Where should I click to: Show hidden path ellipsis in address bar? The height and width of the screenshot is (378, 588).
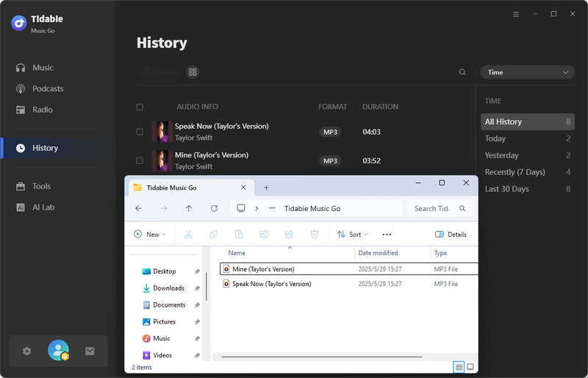click(x=272, y=209)
